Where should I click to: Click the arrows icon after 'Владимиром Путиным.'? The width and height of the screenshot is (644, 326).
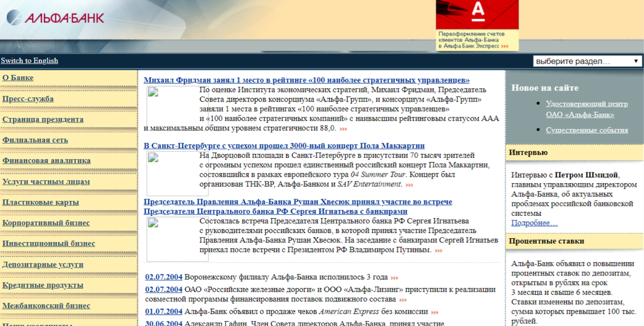(x=438, y=251)
